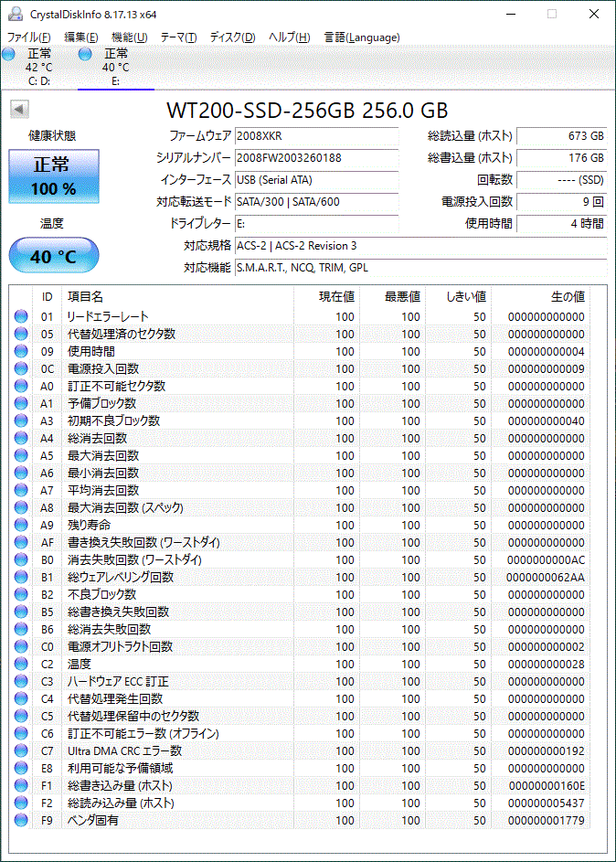Click the 正常 100 % health status button
Image resolution: width=616 pixels, height=862 pixels.
pos(54,176)
